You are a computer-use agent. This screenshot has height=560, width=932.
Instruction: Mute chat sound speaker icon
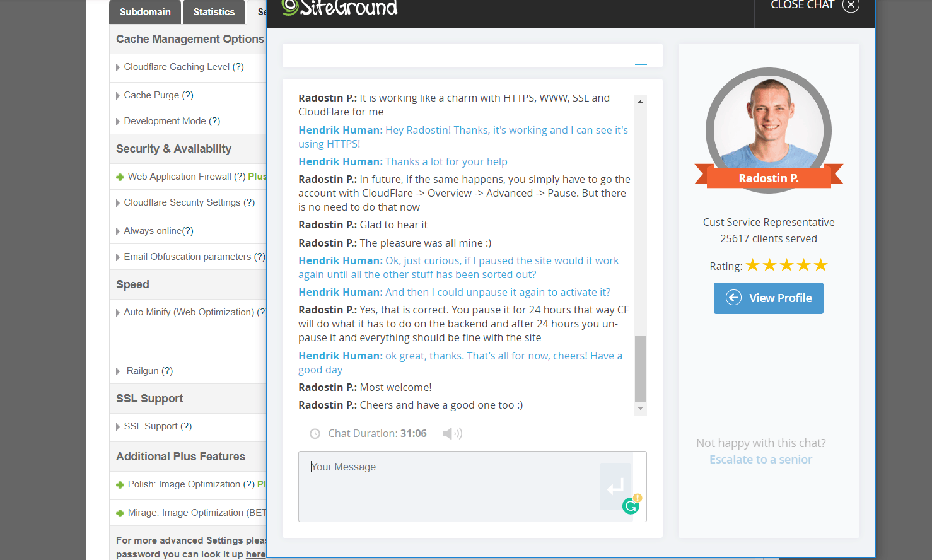click(x=452, y=433)
